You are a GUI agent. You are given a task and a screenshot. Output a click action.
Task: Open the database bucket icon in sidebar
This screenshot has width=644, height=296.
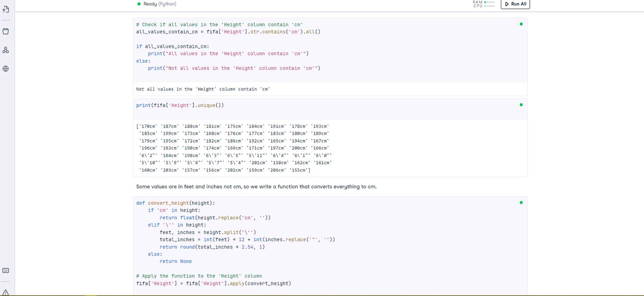5,31
